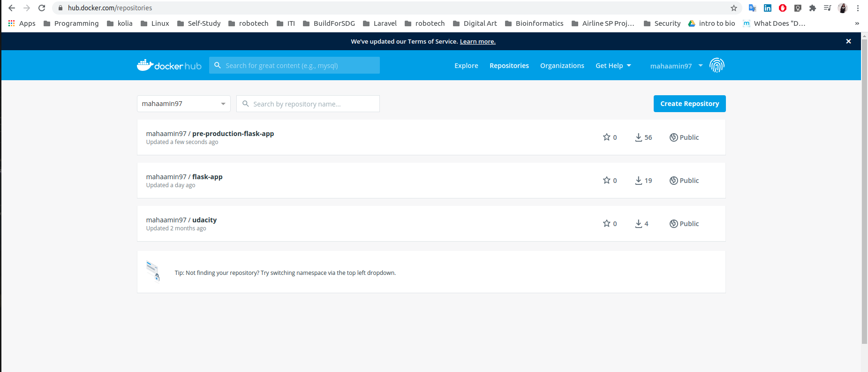Click the Public globe icon for pre-production-flask-app
The height and width of the screenshot is (372, 868).
[x=673, y=137]
